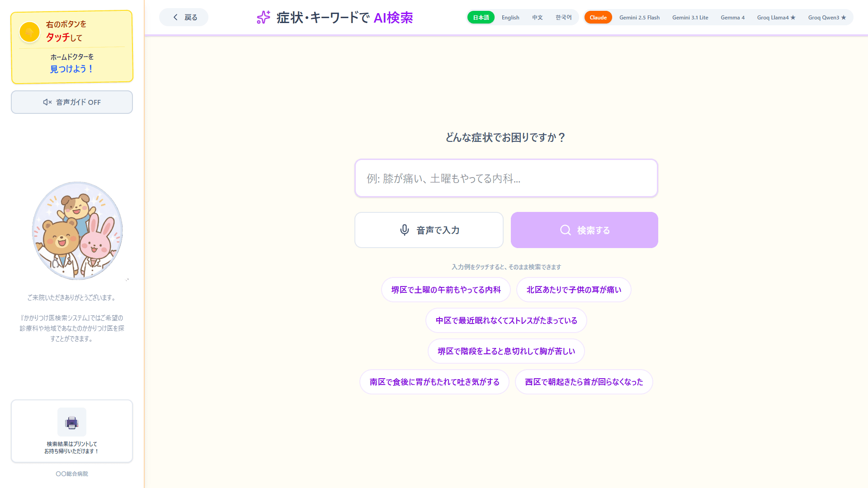Screen dimensions: 868x488
Task: Click the symptom text input field
Action: coord(506,178)
